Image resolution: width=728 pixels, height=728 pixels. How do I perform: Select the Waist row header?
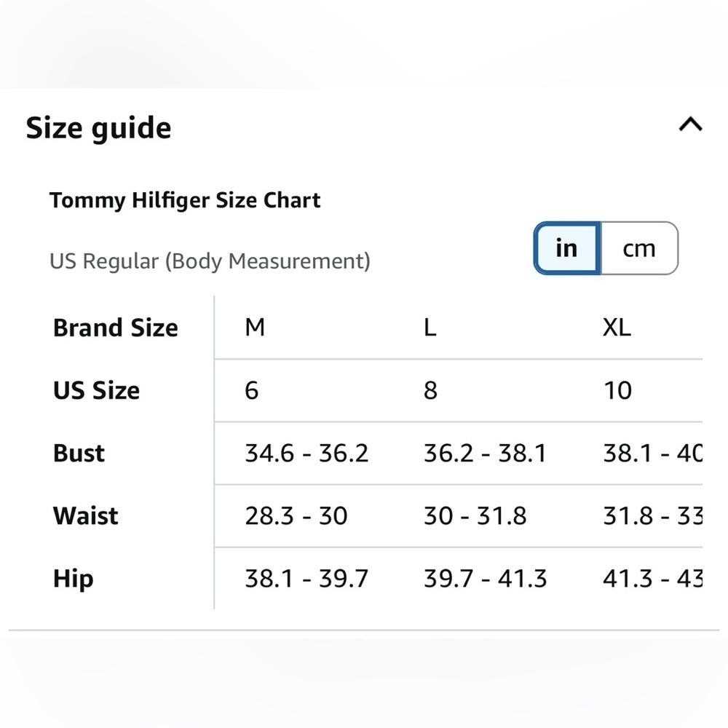86,515
